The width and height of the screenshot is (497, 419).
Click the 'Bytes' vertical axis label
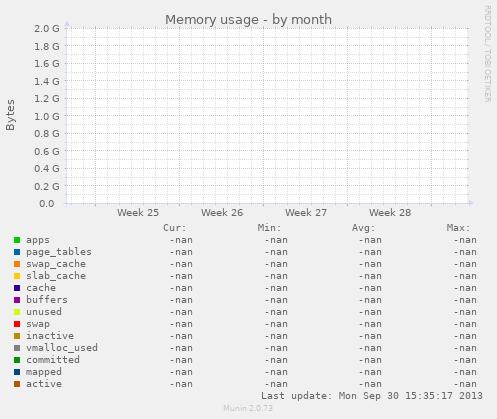tap(10, 115)
